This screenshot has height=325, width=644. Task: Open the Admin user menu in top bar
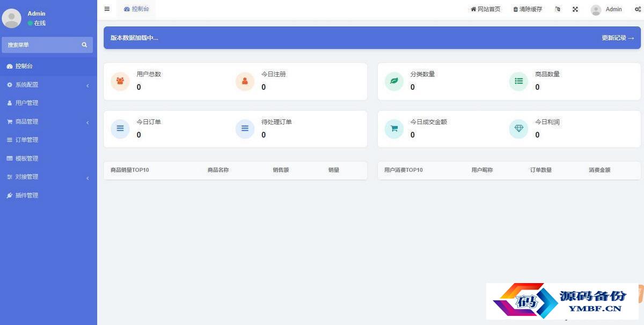pyautogui.click(x=606, y=9)
